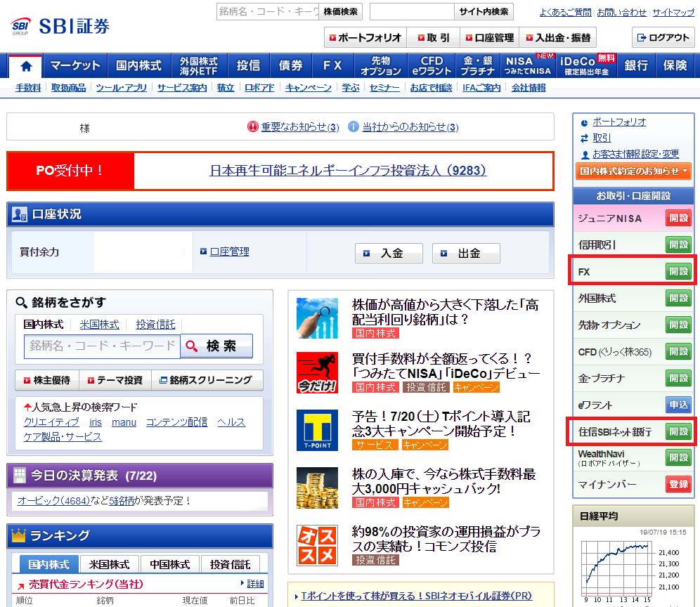
Task: Open the FX menu in navigation bar
Action: [x=332, y=65]
